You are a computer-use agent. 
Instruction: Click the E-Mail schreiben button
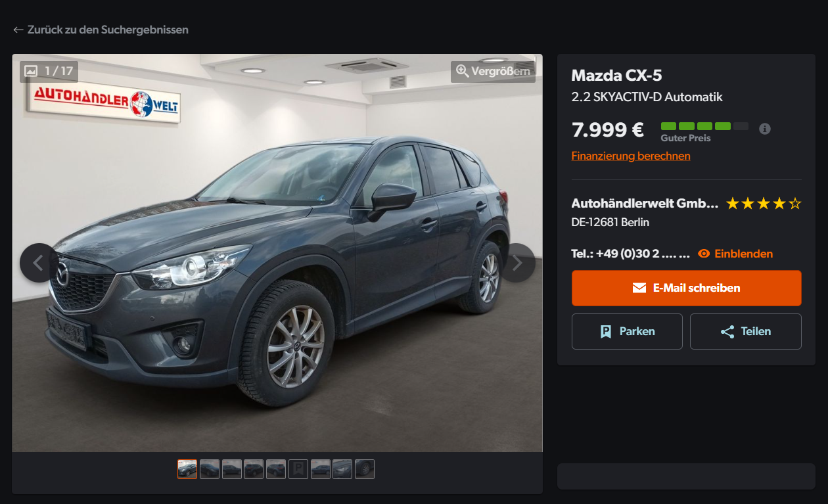pos(686,288)
